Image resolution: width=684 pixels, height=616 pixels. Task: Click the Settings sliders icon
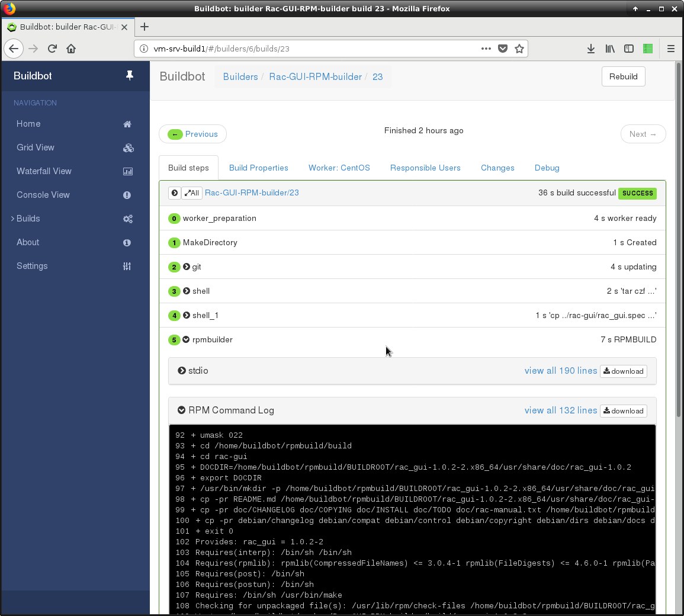(x=127, y=267)
